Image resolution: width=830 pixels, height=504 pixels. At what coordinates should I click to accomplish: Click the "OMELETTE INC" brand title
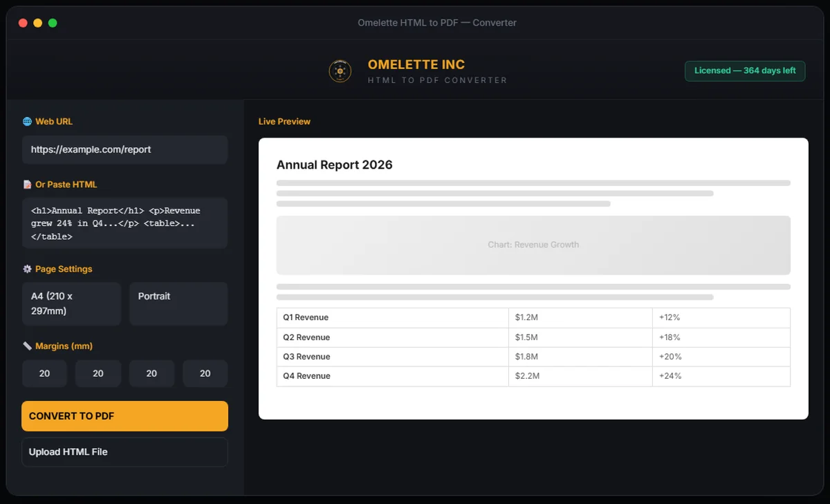(x=416, y=65)
